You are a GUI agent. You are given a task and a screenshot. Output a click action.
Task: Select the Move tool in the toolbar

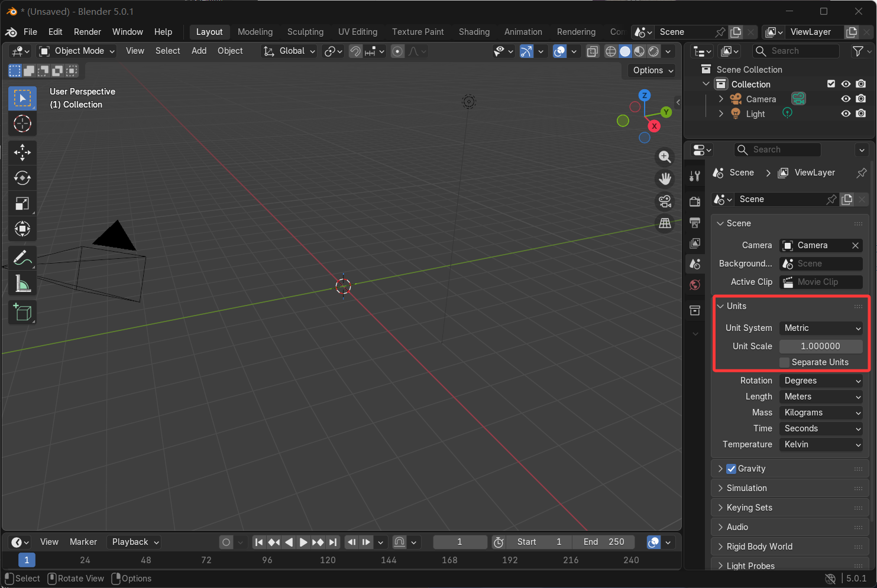(22, 152)
